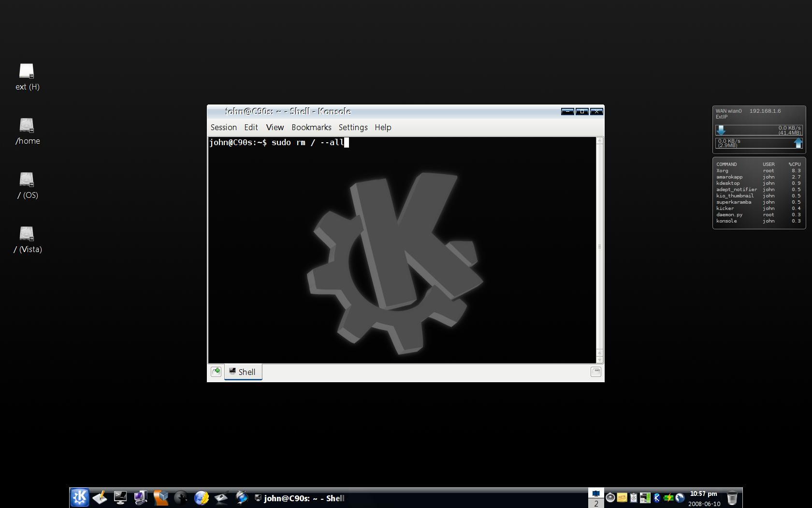This screenshot has height=508, width=812.
Task: Click the 10:57 pm clock in the panel
Action: point(703,493)
